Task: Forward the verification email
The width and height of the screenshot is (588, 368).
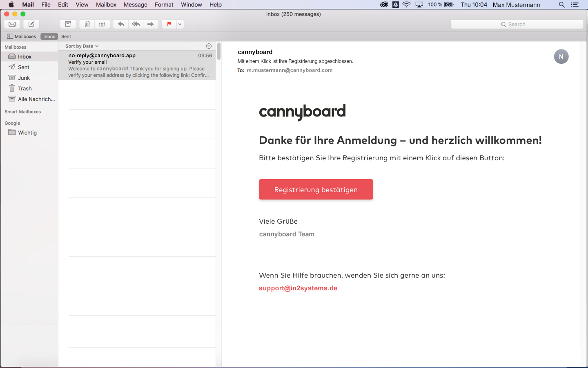Action: point(151,24)
